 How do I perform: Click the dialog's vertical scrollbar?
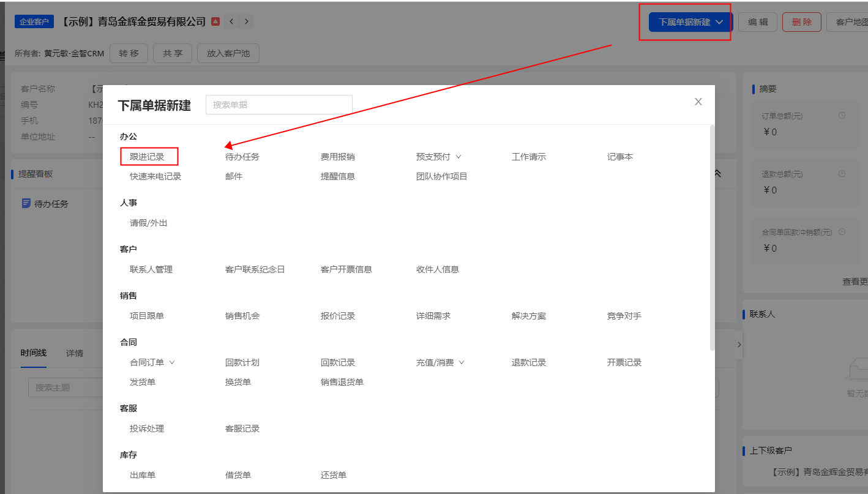tap(712, 238)
